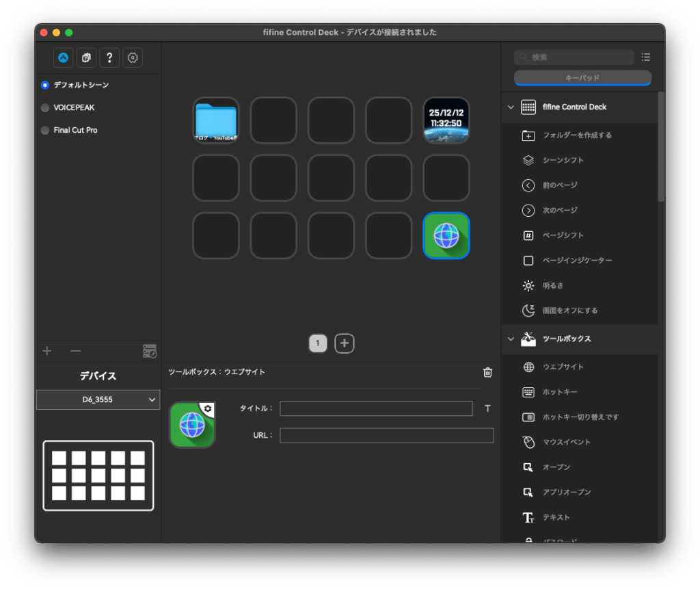
Task: Select page tab 1
Action: click(x=317, y=343)
